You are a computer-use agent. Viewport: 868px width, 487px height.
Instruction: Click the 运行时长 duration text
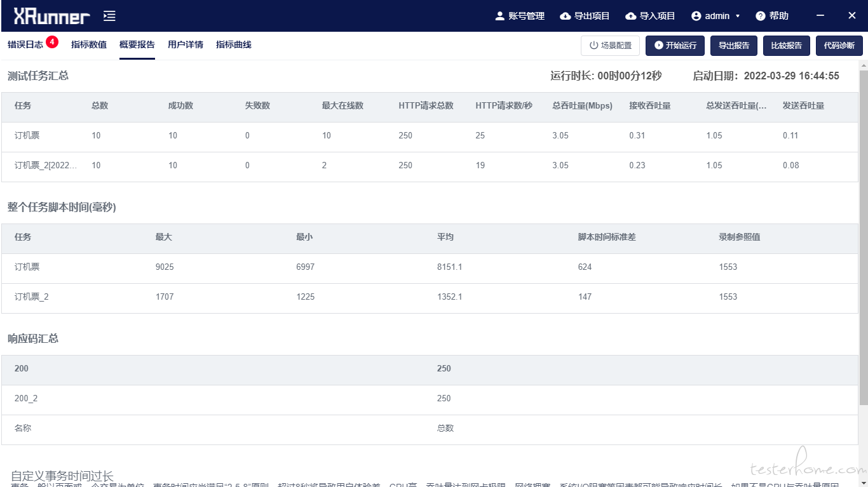point(606,76)
